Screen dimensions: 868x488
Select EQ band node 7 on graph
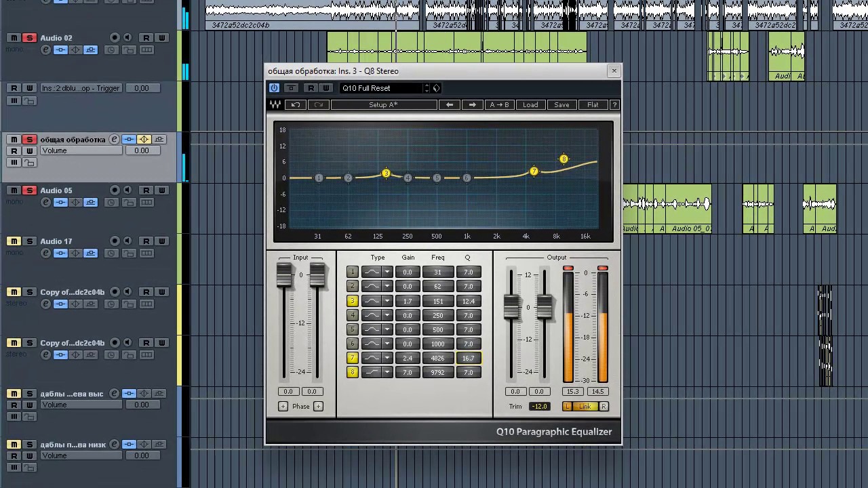[534, 171]
